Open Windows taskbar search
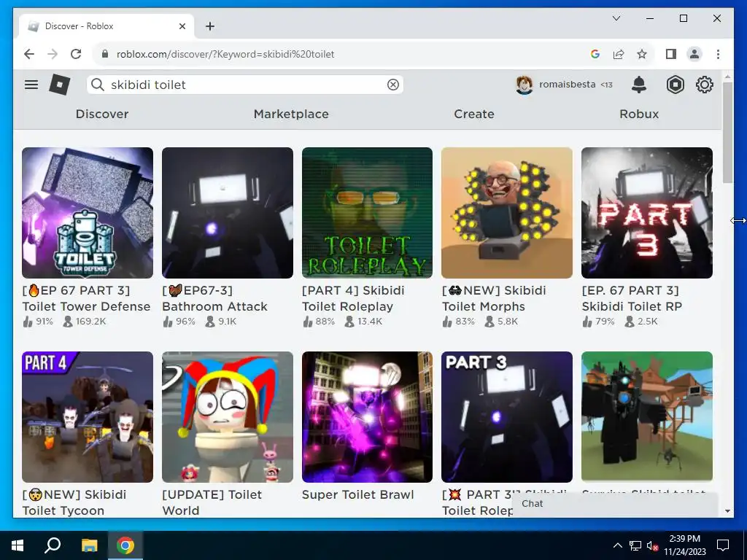 pos(53,545)
